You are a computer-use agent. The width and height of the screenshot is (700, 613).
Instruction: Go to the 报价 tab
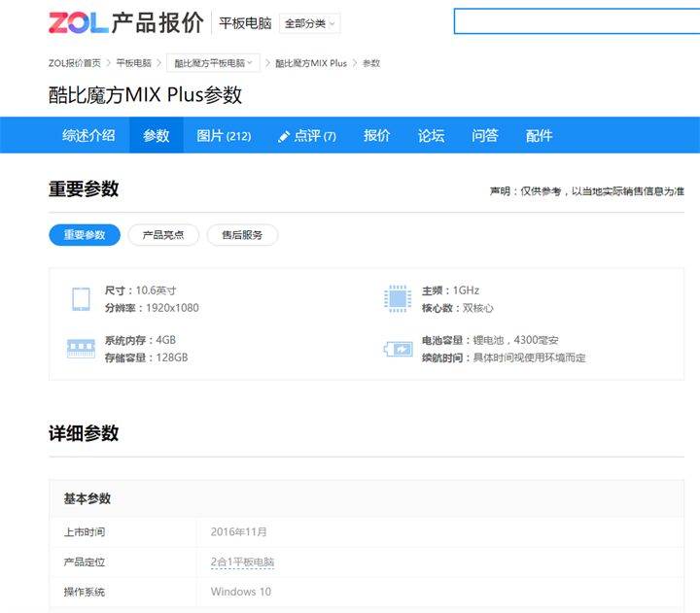point(377,135)
